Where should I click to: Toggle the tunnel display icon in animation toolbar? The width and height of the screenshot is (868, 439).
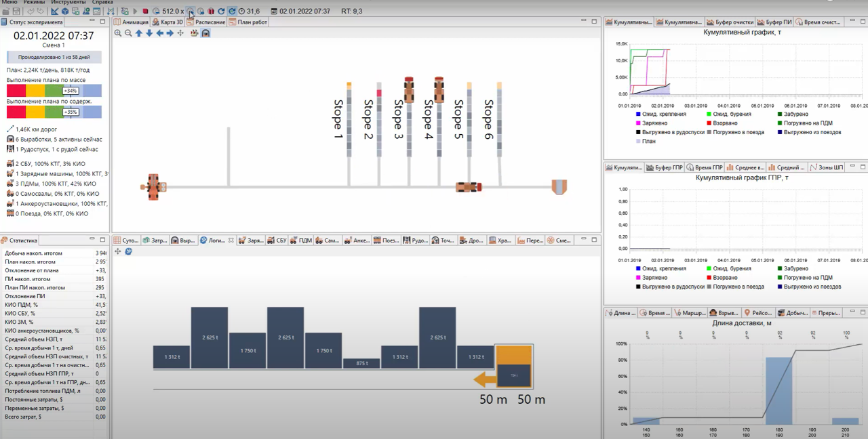(x=205, y=33)
